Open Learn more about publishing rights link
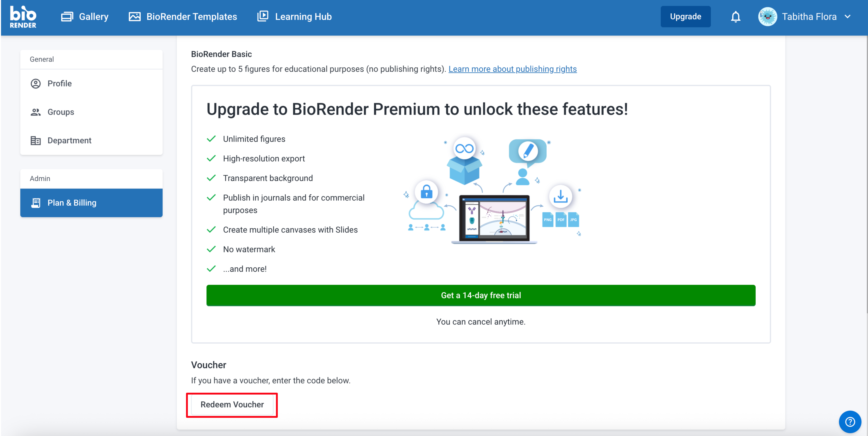The image size is (868, 436). [512, 69]
